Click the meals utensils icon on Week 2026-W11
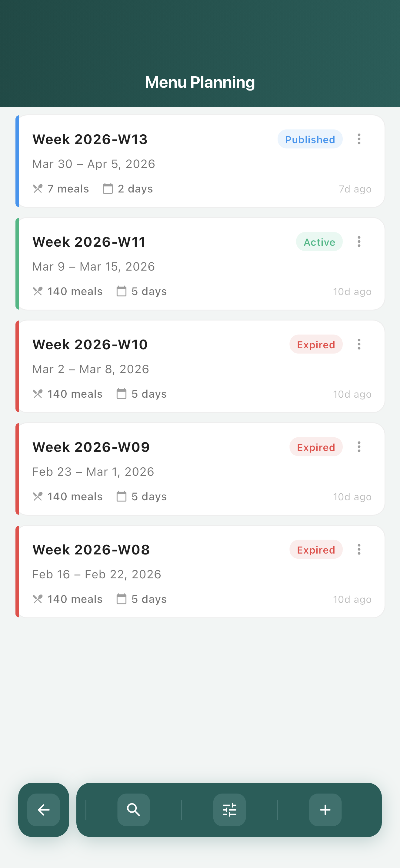 pyautogui.click(x=38, y=291)
